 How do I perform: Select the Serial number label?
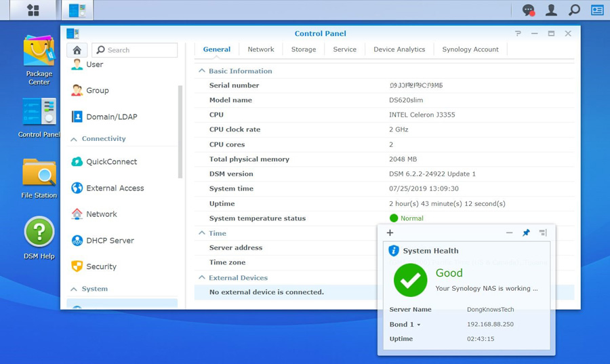[x=234, y=85]
